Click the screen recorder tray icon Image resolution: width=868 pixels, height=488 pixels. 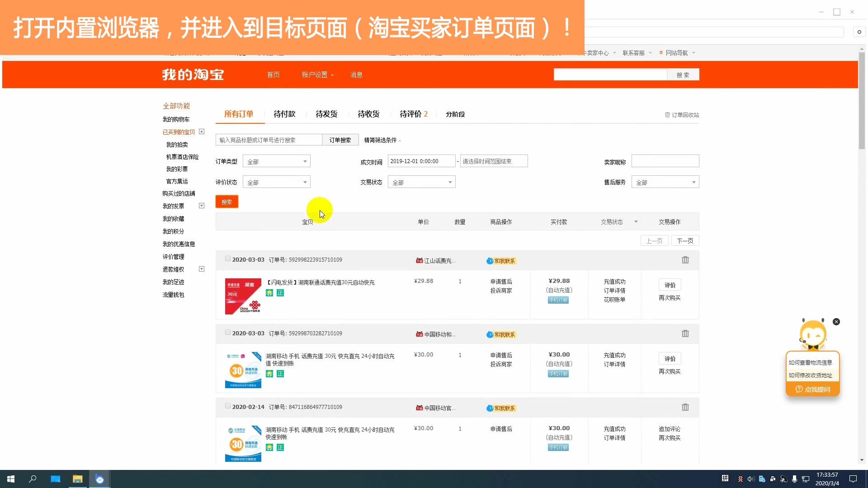740,479
